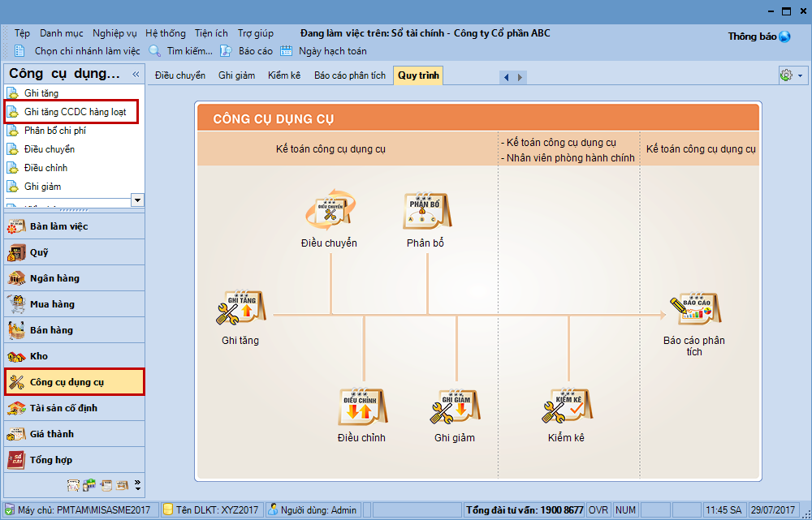Image resolution: width=812 pixels, height=520 pixels.
Task: Switch to the Kiểm kê tab
Action: (284, 75)
